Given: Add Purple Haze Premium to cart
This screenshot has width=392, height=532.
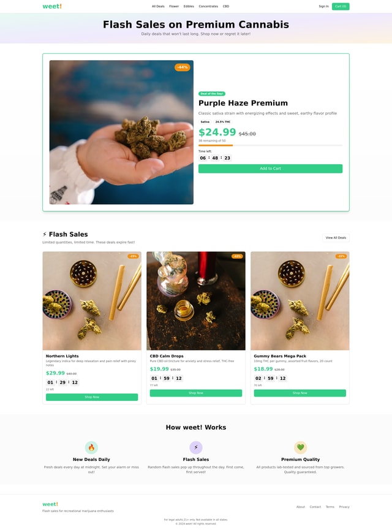Looking at the screenshot, I should [270, 169].
